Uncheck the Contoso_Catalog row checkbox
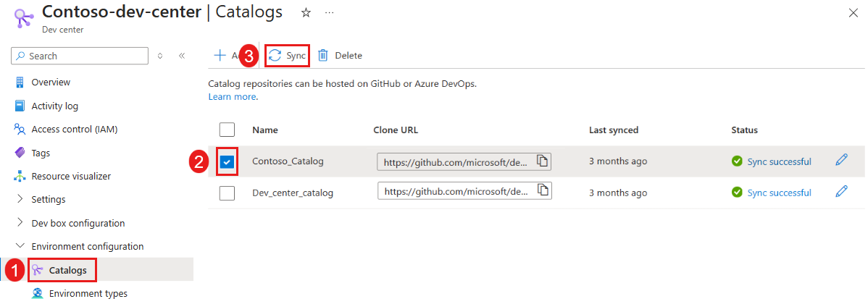Screen dimensions: 868x304 227,161
